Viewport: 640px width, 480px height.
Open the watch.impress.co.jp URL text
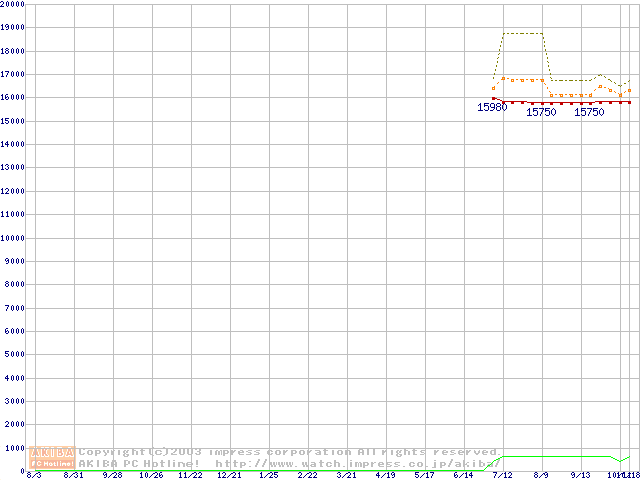358,464
